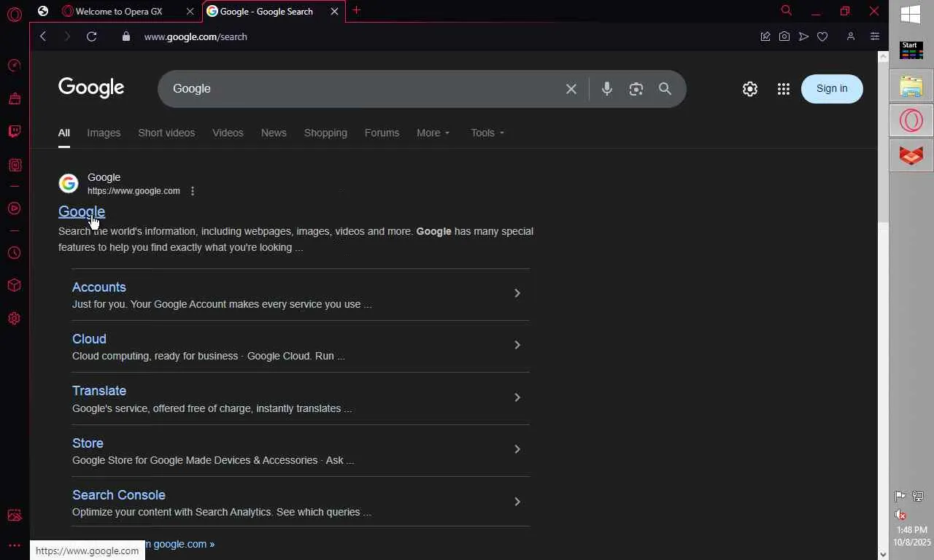Click the address bar URL

tap(196, 36)
